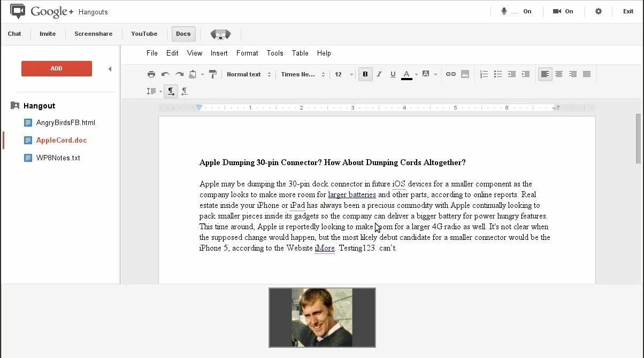Image resolution: width=644 pixels, height=358 pixels.
Task: Open the Times New Roman font dropdown
Action: 303,74
